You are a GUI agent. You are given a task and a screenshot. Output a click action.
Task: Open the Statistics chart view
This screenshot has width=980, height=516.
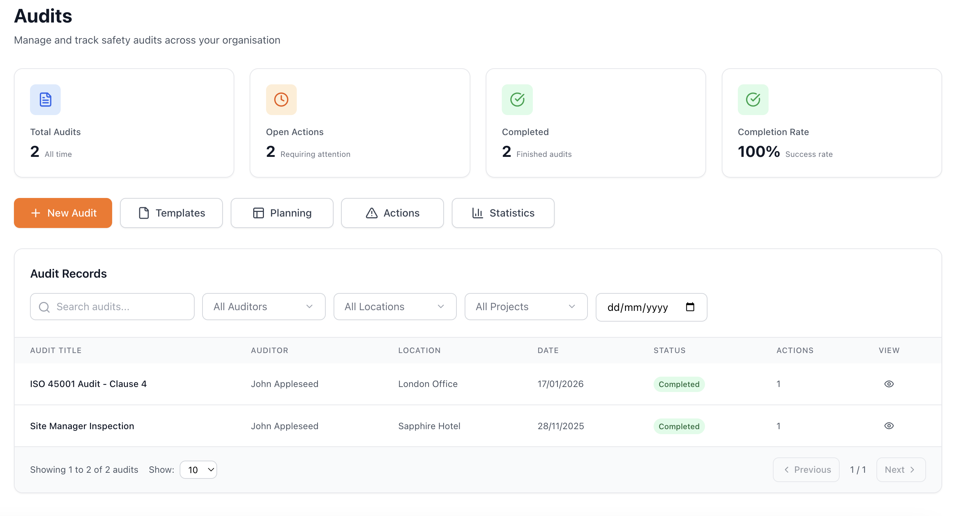click(x=503, y=213)
